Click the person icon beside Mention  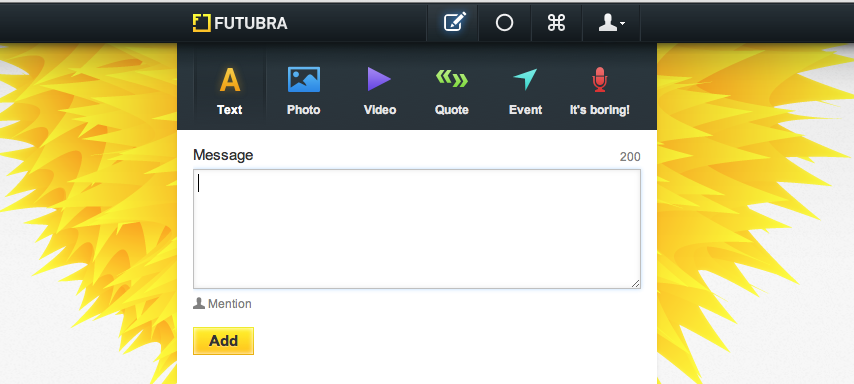199,303
